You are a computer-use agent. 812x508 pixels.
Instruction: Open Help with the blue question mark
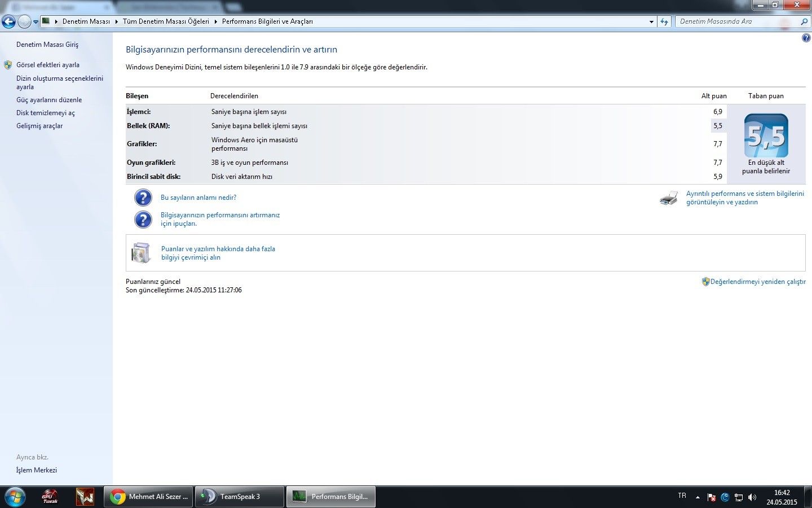click(806, 38)
